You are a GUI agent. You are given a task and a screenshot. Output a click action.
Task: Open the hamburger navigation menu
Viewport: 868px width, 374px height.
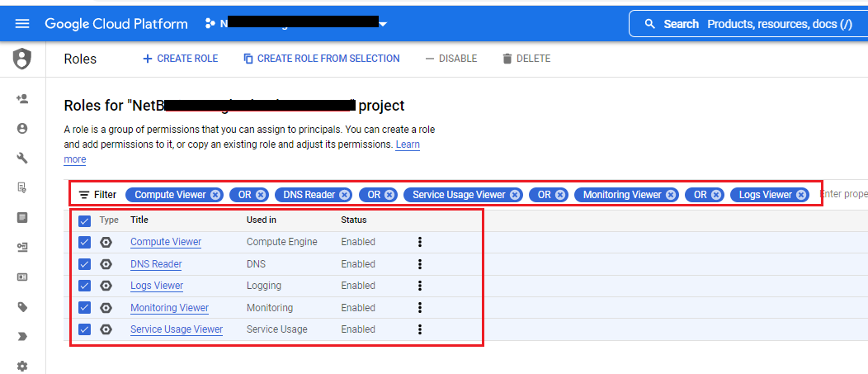click(x=22, y=24)
